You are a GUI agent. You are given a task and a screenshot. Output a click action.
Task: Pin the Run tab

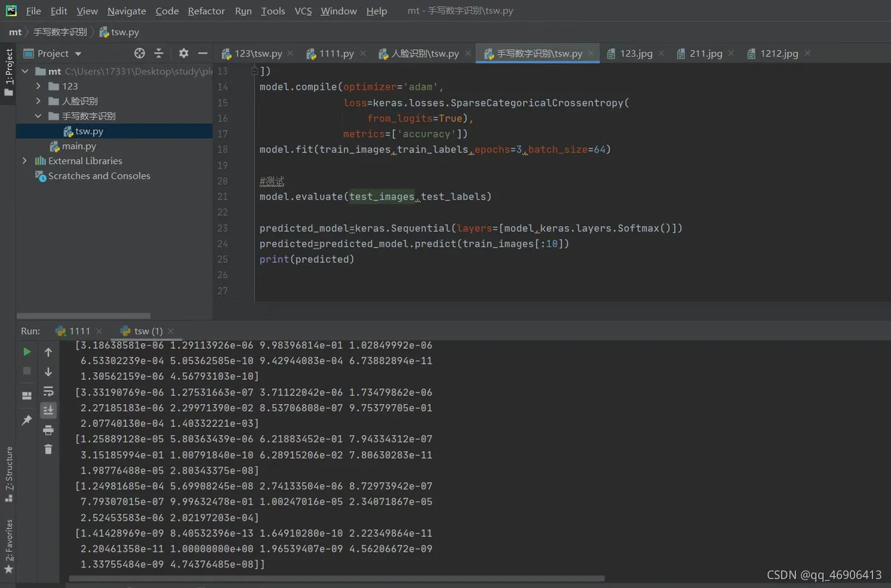tap(27, 420)
